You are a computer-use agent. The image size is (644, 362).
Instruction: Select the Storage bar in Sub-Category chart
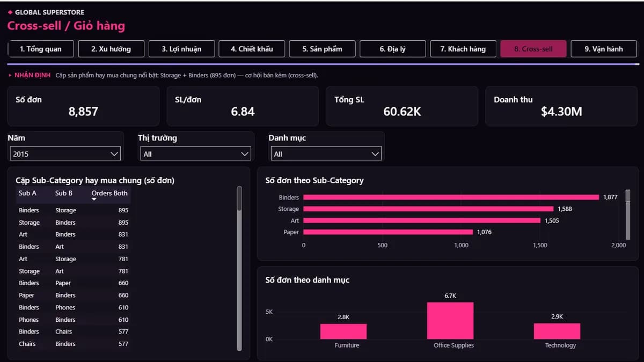coord(428,209)
